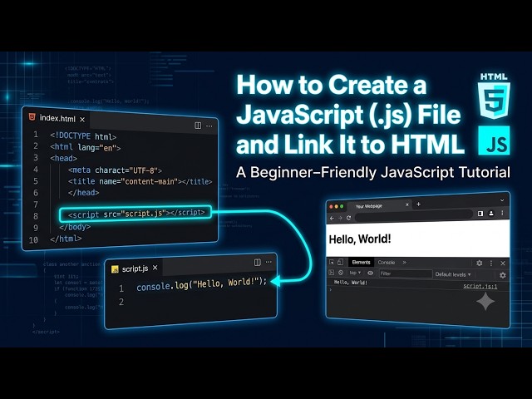Close the Your Webpage browser tab
532x399 pixels.
tap(407, 204)
